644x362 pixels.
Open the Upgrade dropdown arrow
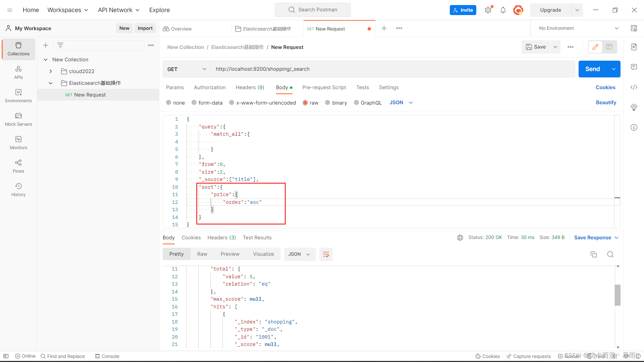pyautogui.click(x=577, y=10)
